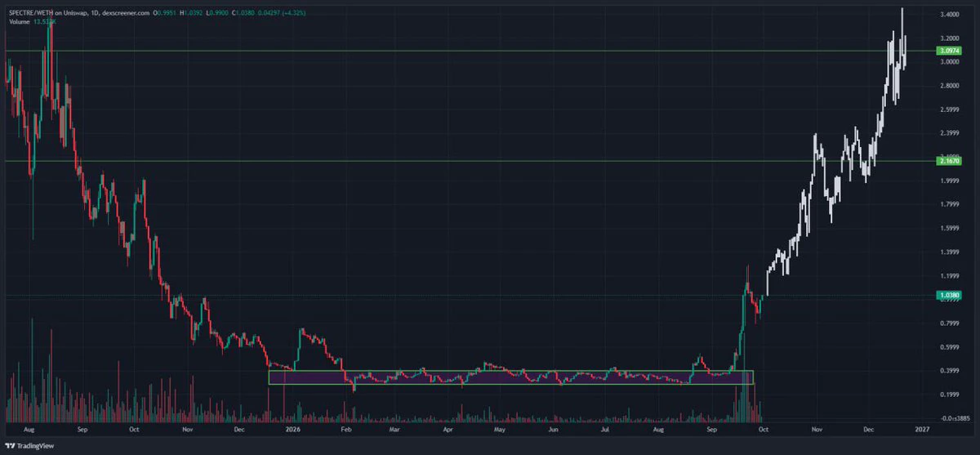Click the Jun label on time axis
Image resolution: width=980 pixels, height=455 pixels.
554,428
